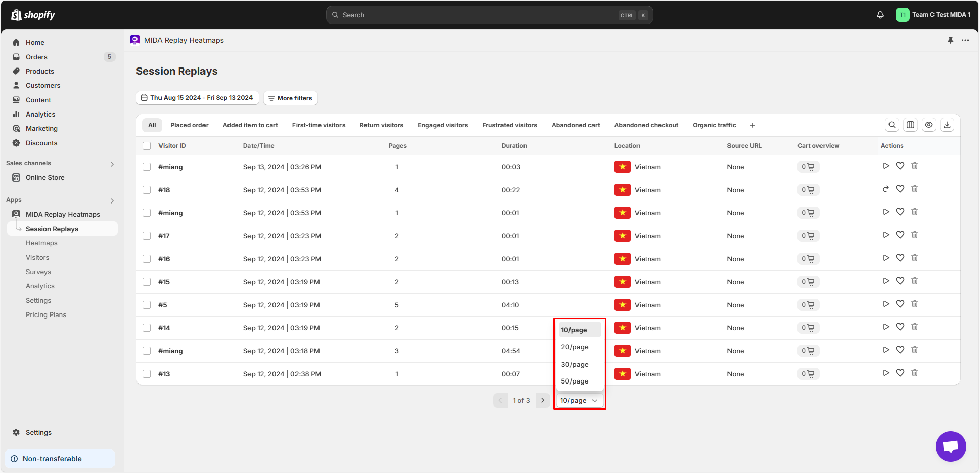Open the chat support bubble
980x473 pixels.
[x=950, y=446]
